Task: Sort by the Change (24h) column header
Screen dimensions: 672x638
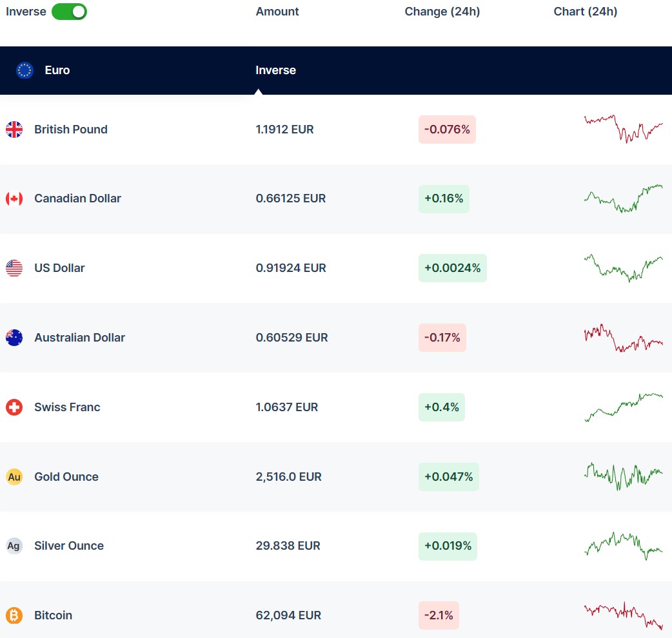Action: pos(442,12)
